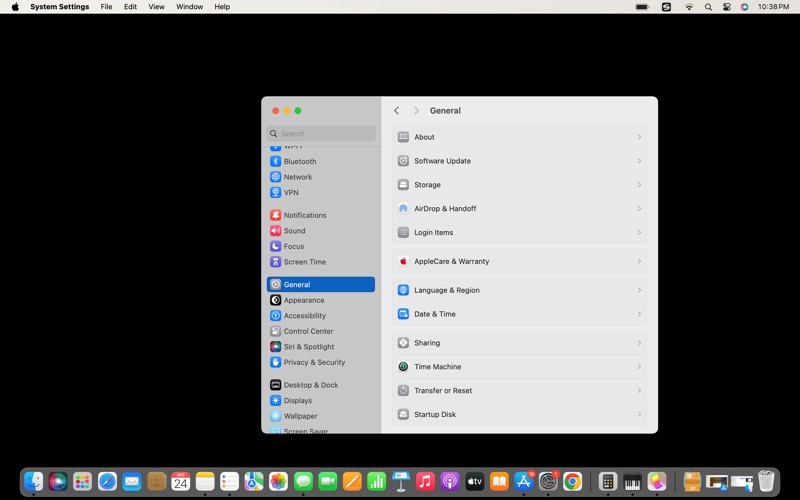Click the Notifications bell icon in sidebar
The height and width of the screenshot is (500, 800).
275,215
